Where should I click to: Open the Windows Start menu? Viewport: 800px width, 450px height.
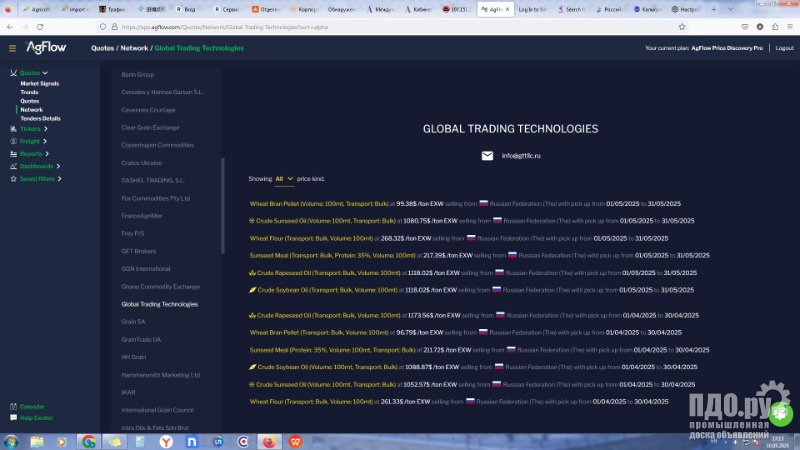[11, 440]
